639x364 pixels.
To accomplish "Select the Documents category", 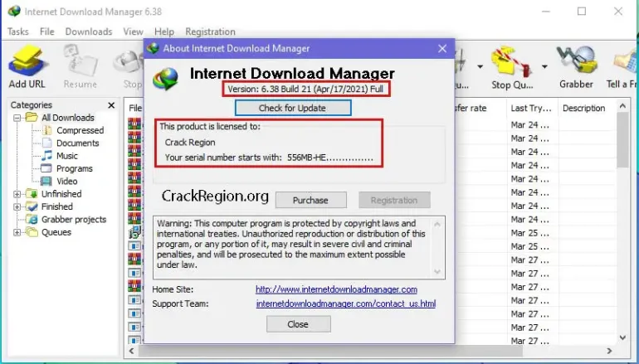I will coord(77,143).
